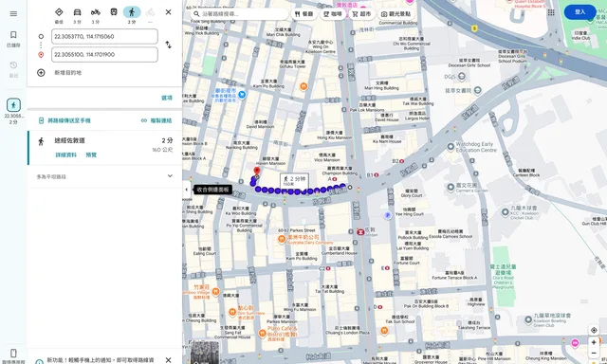Zoom out with the minus button
This screenshot has width=607, height=364.
pos(594,353)
